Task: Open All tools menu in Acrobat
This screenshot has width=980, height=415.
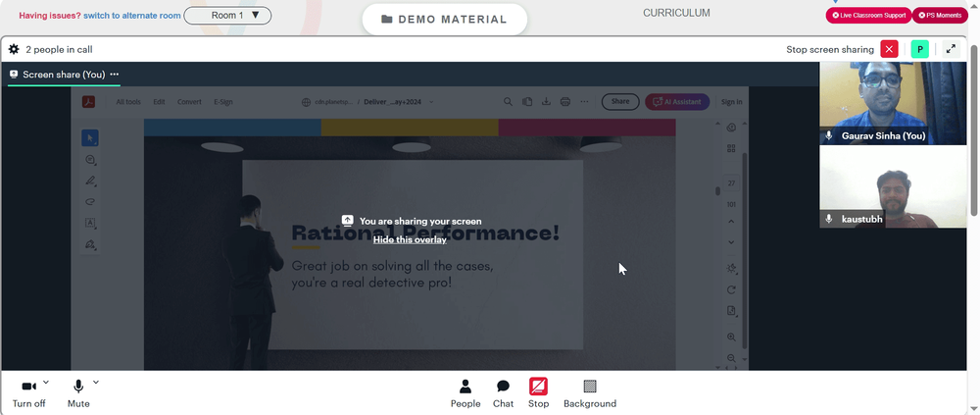Action: [128, 102]
